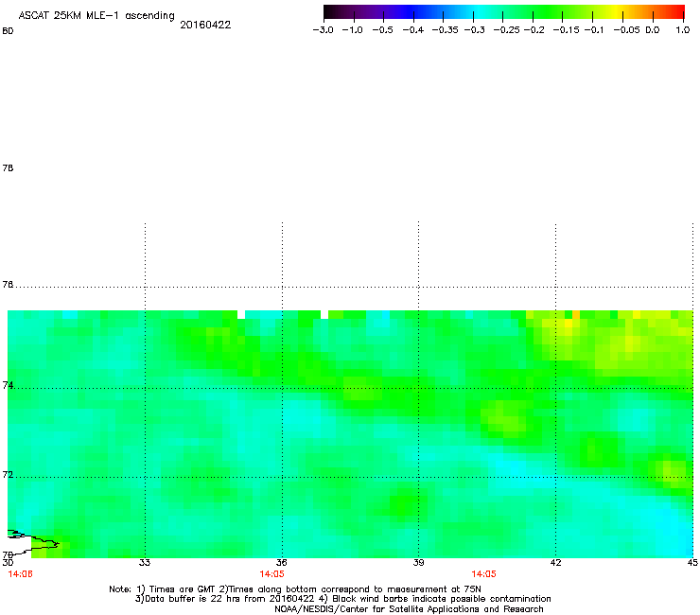This screenshot has width=700, height=615.
Task: Click the red 14:06 time label
Action: point(20,574)
